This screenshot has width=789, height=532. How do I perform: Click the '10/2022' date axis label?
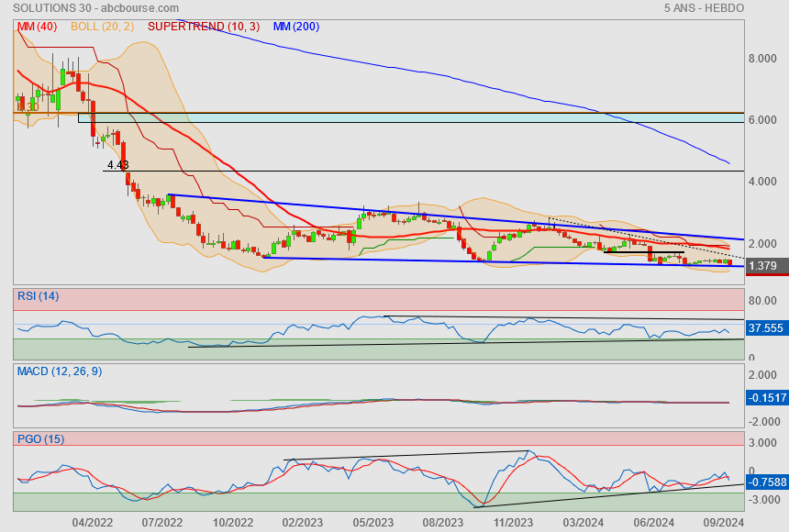click(232, 523)
